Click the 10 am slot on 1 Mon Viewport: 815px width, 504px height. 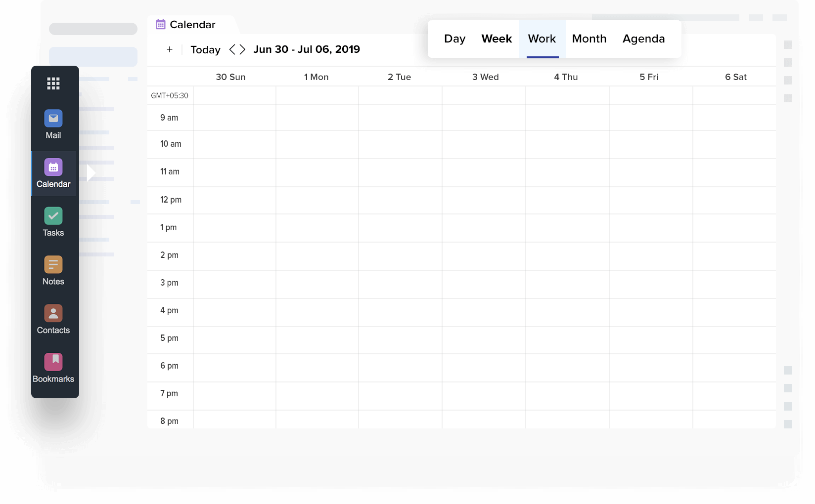click(x=317, y=144)
